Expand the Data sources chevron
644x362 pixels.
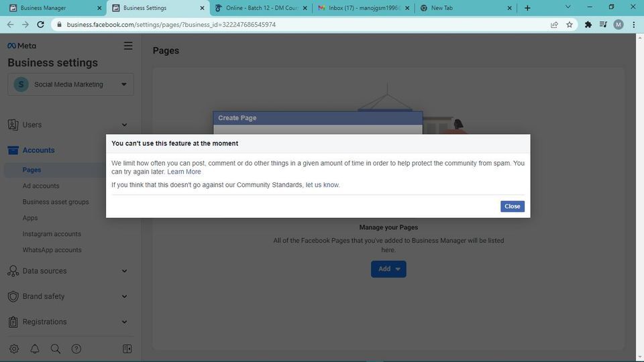coord(125,271)
